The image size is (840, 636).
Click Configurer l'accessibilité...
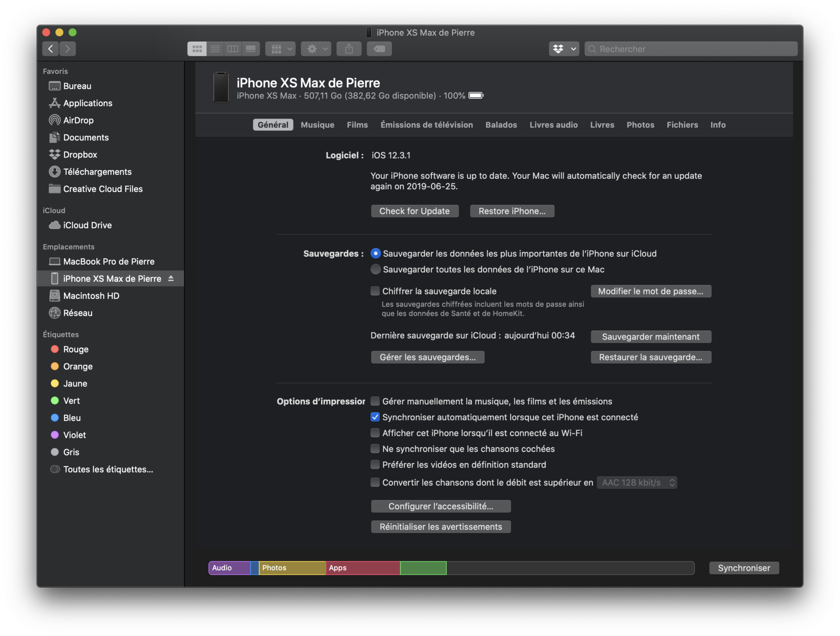point(441,507)
